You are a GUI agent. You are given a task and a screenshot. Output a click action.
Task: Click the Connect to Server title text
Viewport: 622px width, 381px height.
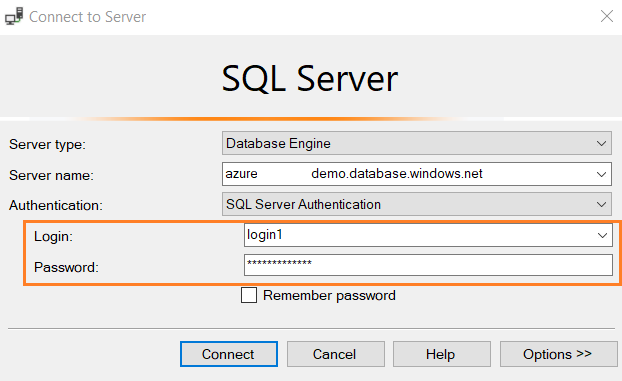click(88, 17)
